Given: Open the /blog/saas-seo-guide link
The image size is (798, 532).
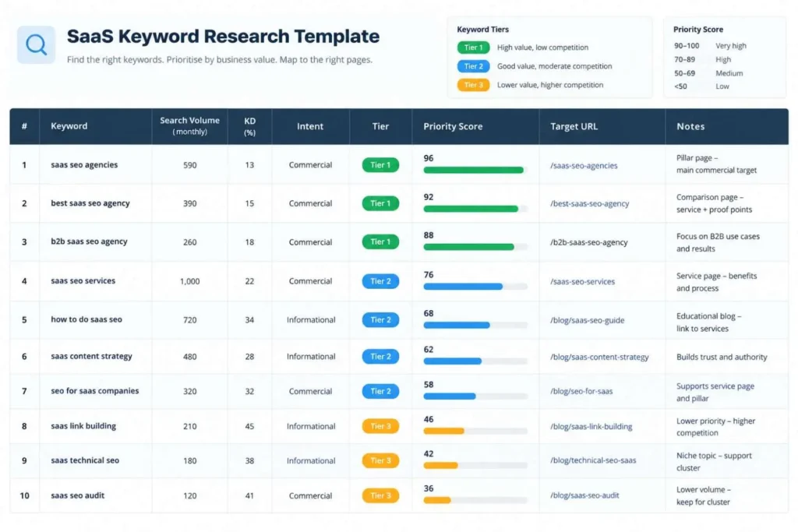Looking at the screenshot, I should [588, 320].
